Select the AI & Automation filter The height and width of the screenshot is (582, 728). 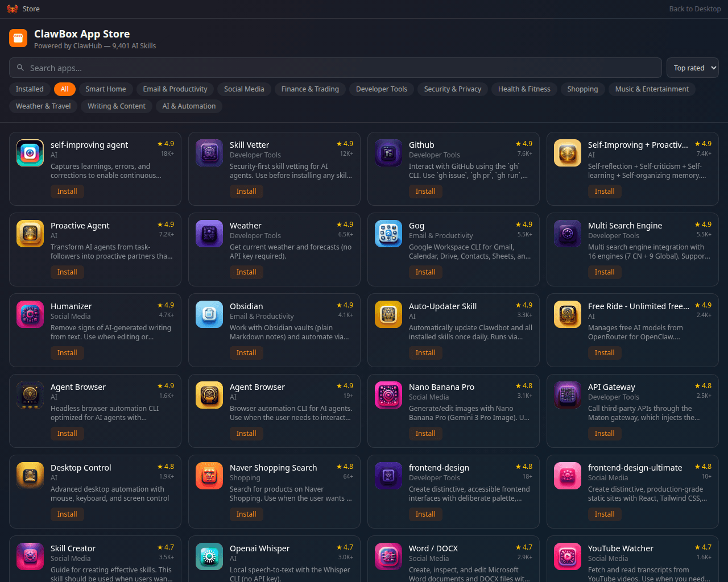189,106
